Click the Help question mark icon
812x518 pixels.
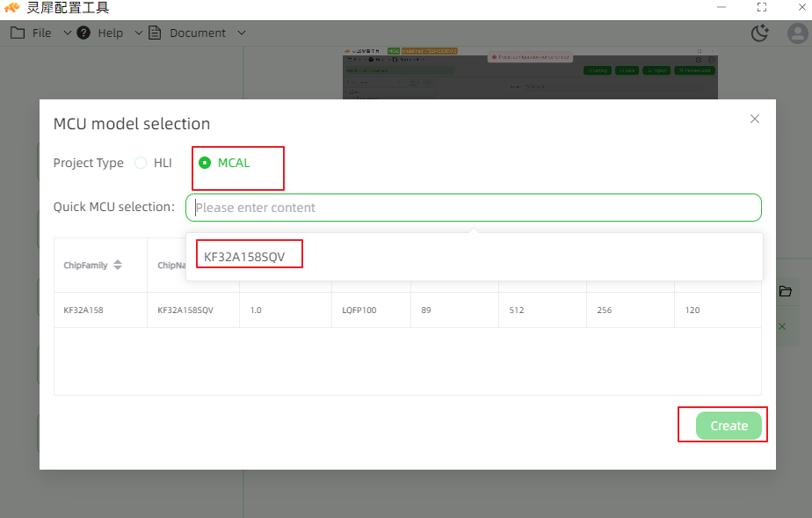pyautogui.click(x=83, y=33)
